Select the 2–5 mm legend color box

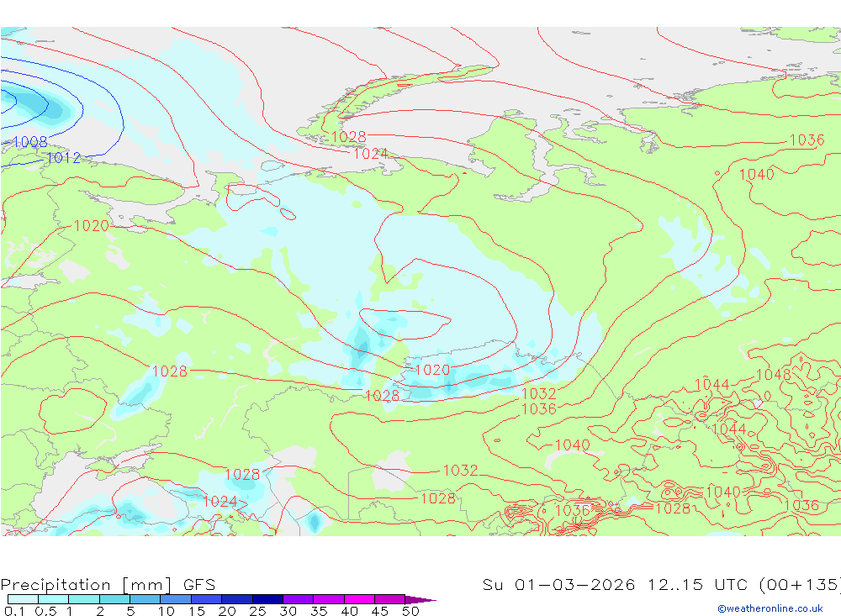114,599
